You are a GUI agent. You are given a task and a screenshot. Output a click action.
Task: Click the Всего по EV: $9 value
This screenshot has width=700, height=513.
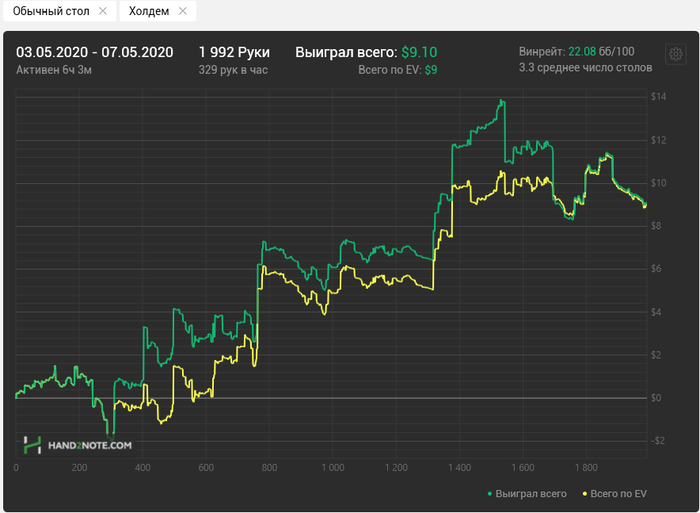[x=398, y=70]
